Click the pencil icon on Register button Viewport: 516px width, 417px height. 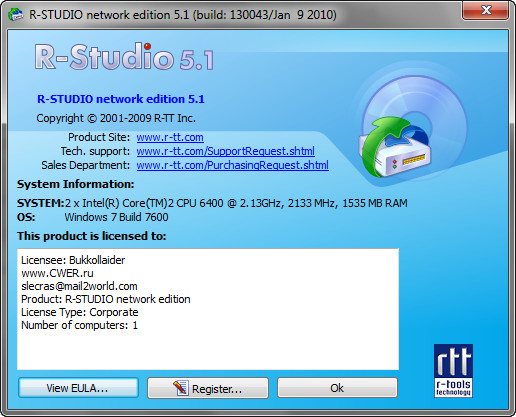click(180, 388)
